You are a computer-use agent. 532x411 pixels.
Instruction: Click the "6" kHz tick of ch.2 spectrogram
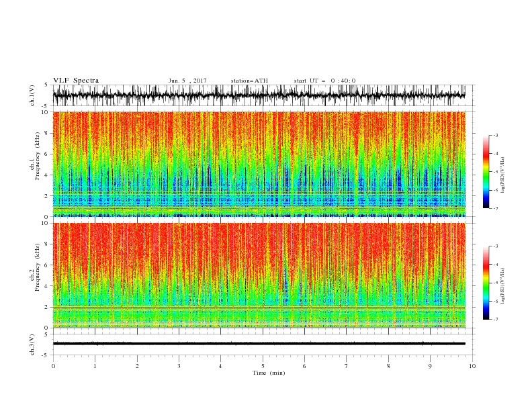[x=46, y=265]
